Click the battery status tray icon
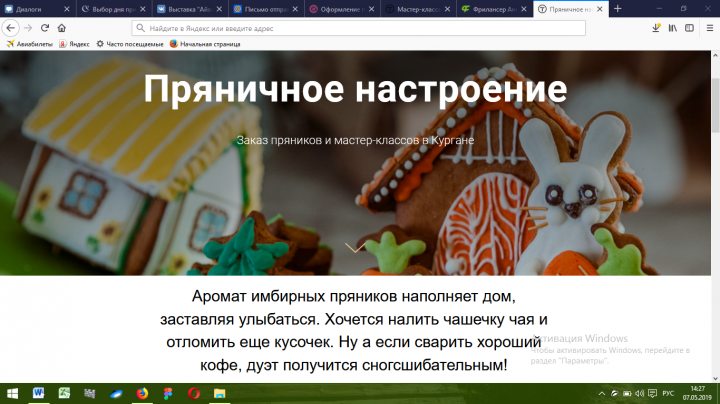Image resolution: width=720 pixels, height=404 pixels. [627, 393]
